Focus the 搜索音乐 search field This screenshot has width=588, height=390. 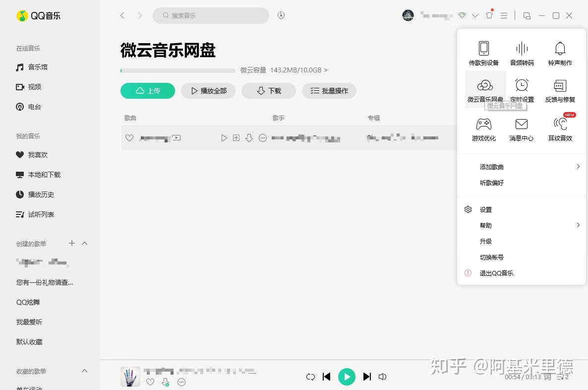pos(211,15)
